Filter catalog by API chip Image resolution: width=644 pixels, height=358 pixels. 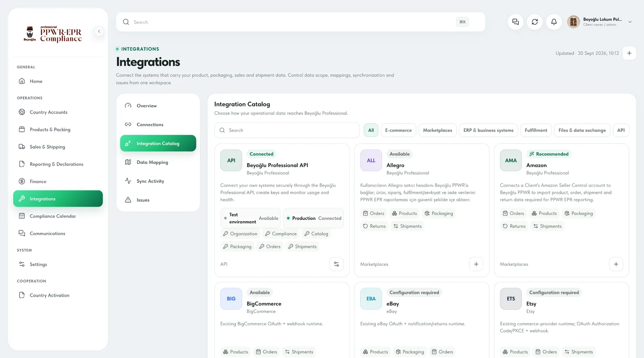tap(621, 130)
